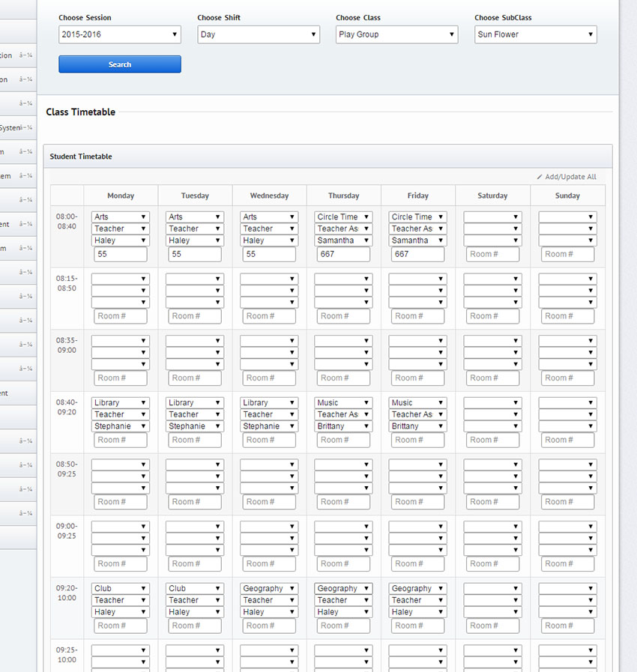
Task: Open Monday 09:20-10:00 Club subject dropdown
Action: point(120,588)
